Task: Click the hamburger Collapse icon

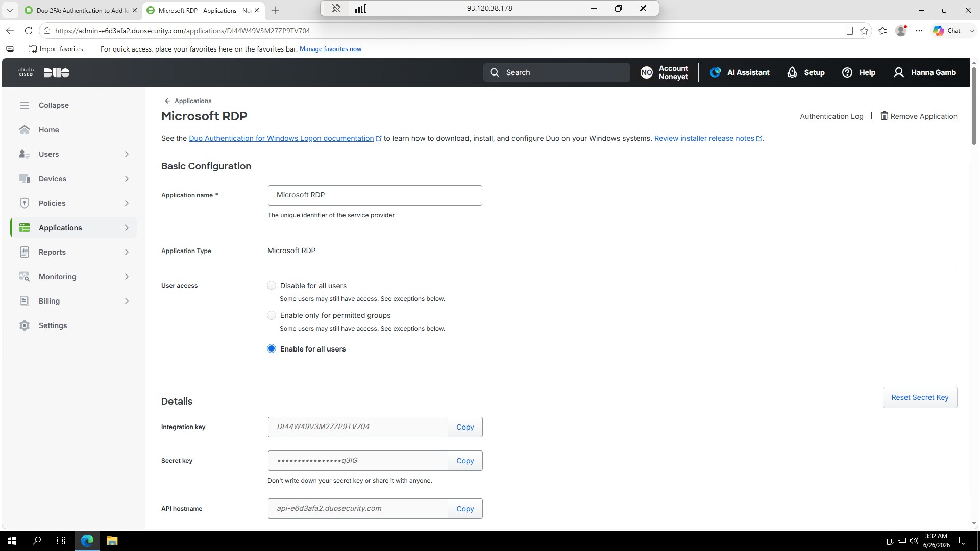Action: 24,105
